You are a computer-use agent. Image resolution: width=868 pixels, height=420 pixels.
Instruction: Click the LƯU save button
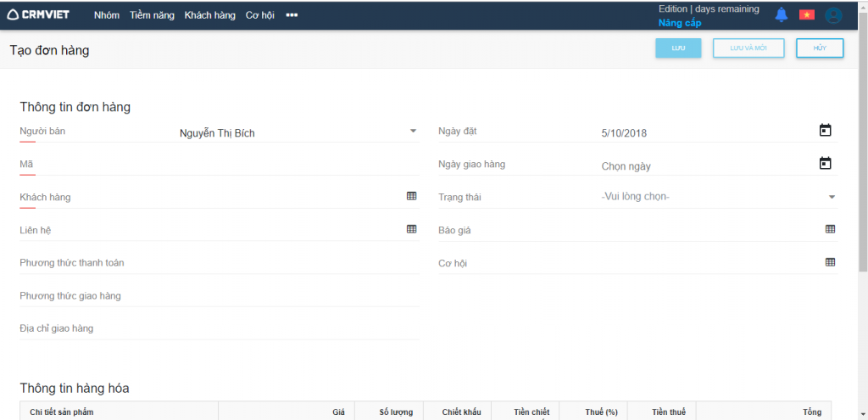[677, 48]
